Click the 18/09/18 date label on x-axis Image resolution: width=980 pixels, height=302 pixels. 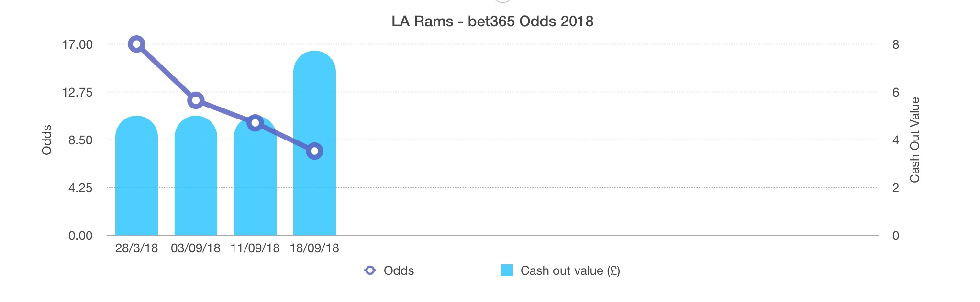(x=314, y=248)
